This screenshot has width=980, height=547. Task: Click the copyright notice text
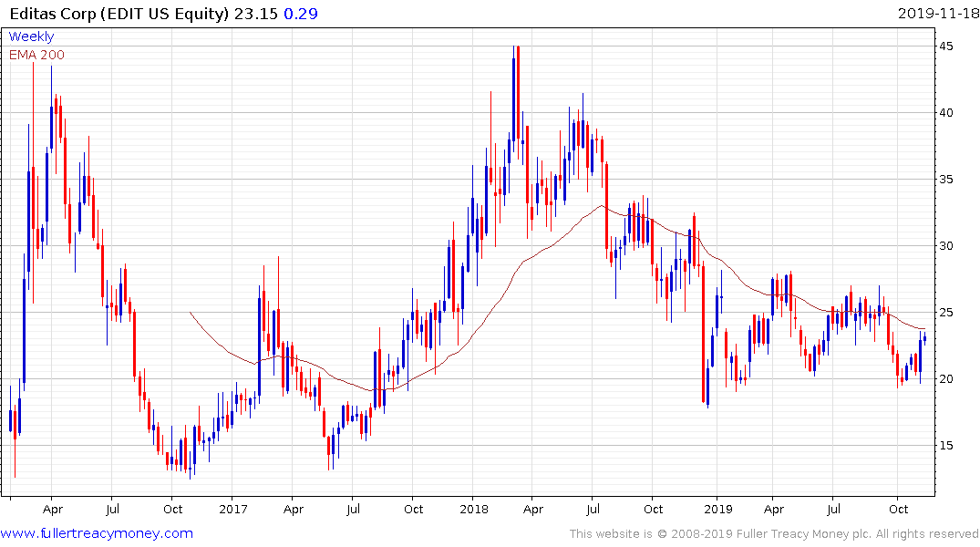pos(774,534)
